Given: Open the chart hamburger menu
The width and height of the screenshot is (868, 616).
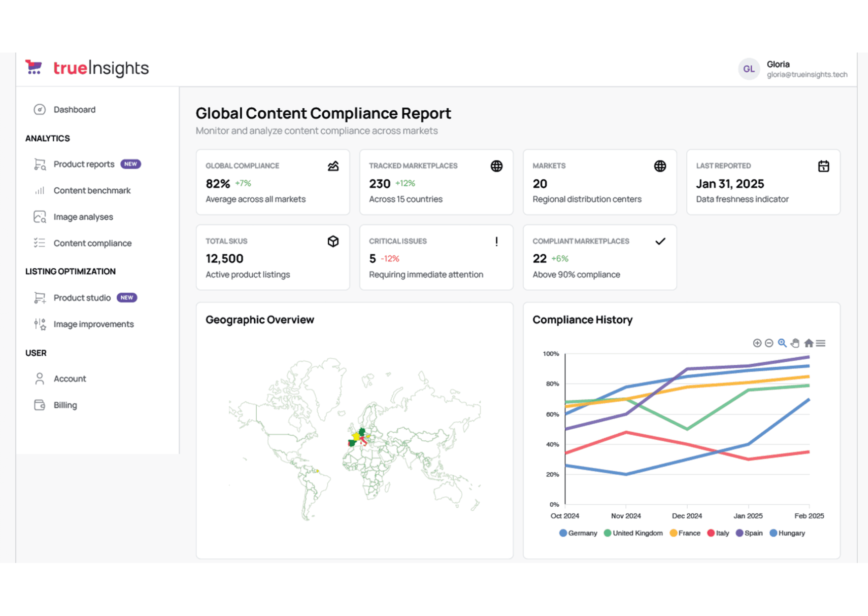Looking at the screenshot, I should pyautogui.click(x=820, y=343).
